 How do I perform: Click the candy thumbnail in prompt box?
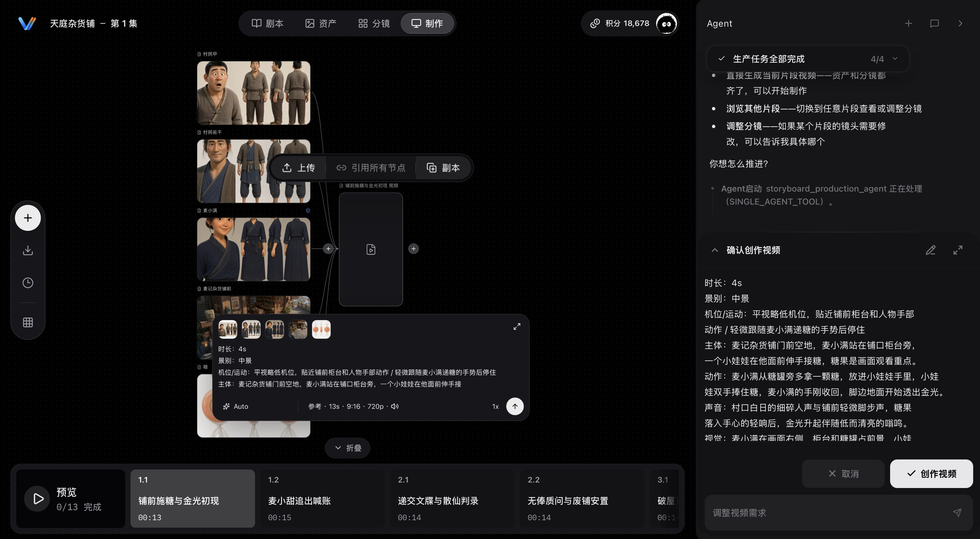point(321,329)
